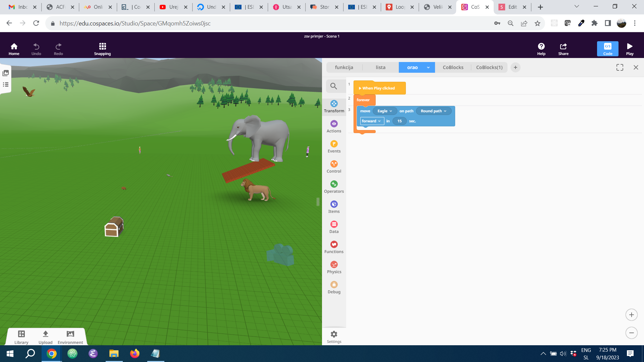
Task: Toggle Snapping grid option
Action: tap(102, 49)
